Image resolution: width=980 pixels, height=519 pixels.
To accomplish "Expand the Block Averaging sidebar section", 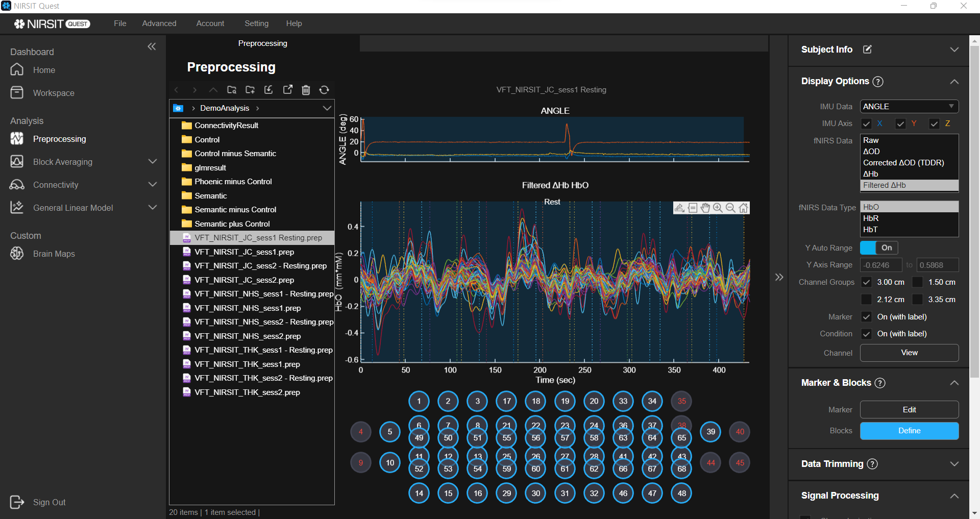I will tap(152, 162).
